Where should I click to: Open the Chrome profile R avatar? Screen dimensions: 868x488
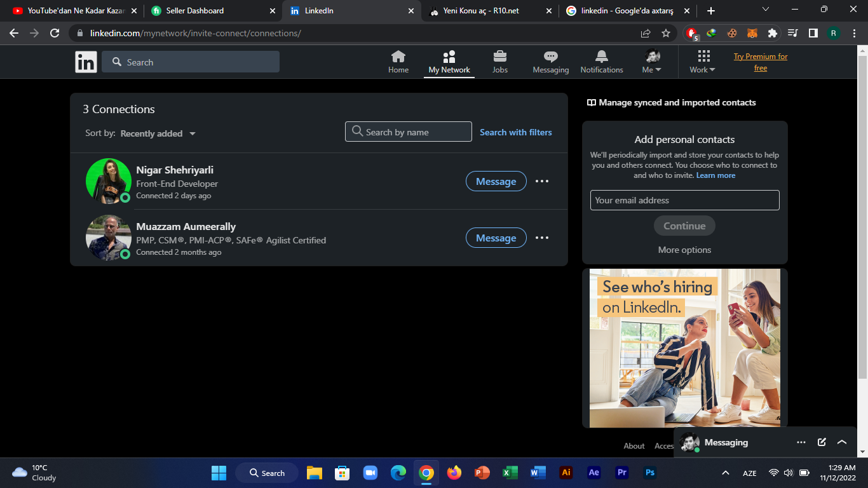pyautogui.click(x=834, y=33)
